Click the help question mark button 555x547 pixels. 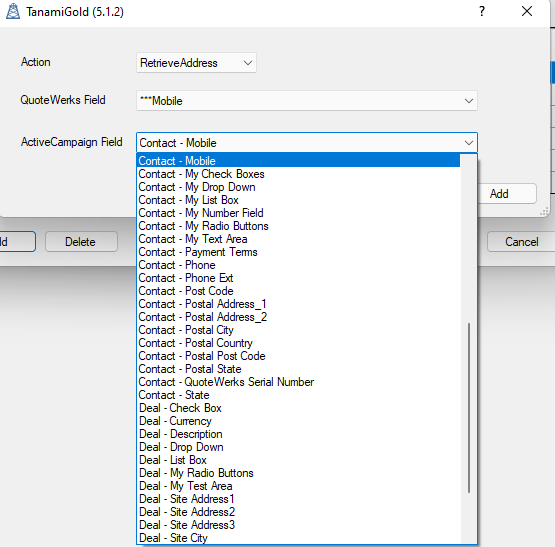tap(482, 11)
